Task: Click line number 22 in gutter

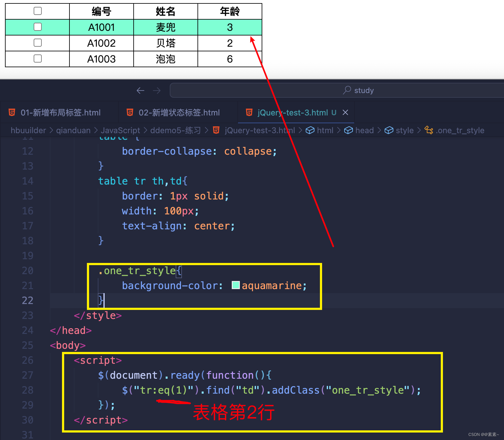Action: click(28, 300)
